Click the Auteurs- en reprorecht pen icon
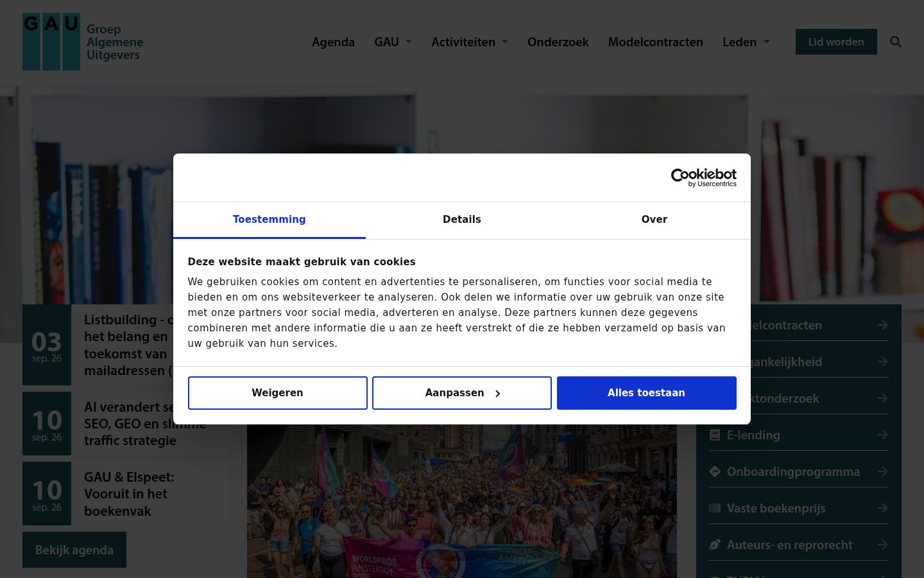This screenshot has width=924, height=578. [715, 545]
